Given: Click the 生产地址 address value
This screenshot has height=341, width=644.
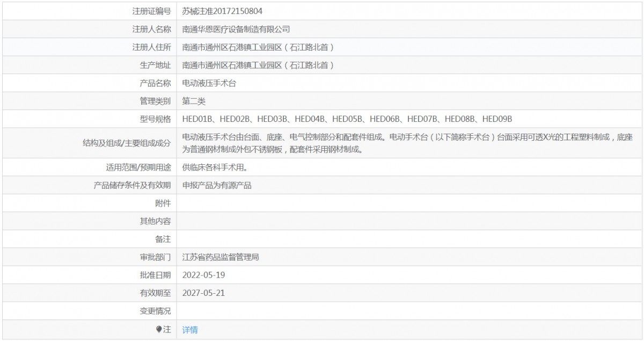Looking at the screenshot, I should point(259,65).
